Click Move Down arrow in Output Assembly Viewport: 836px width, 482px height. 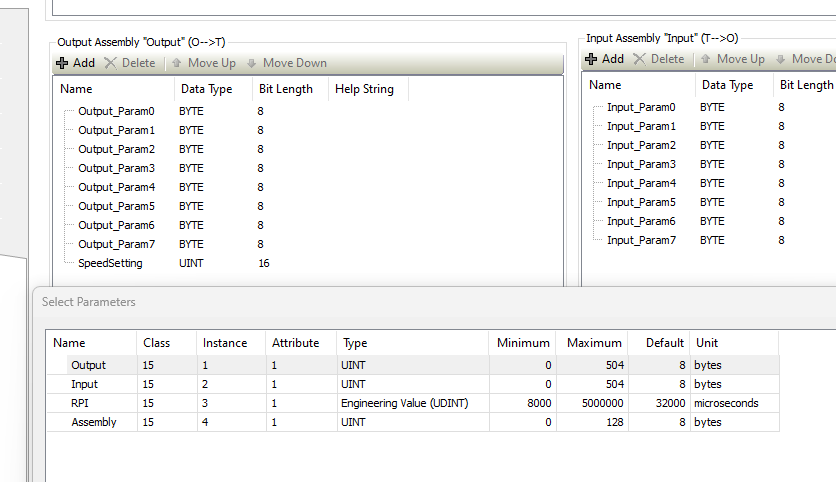click(x=252, y=63)
